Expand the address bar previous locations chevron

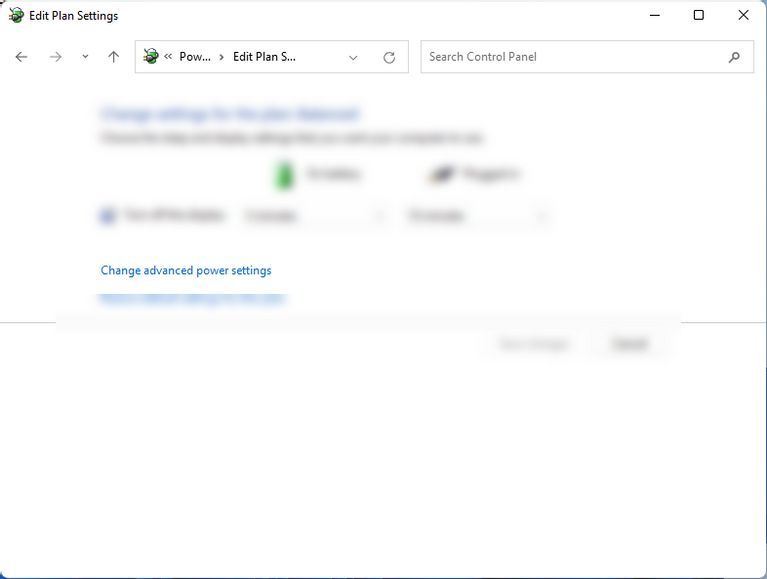tap(353, 57)
